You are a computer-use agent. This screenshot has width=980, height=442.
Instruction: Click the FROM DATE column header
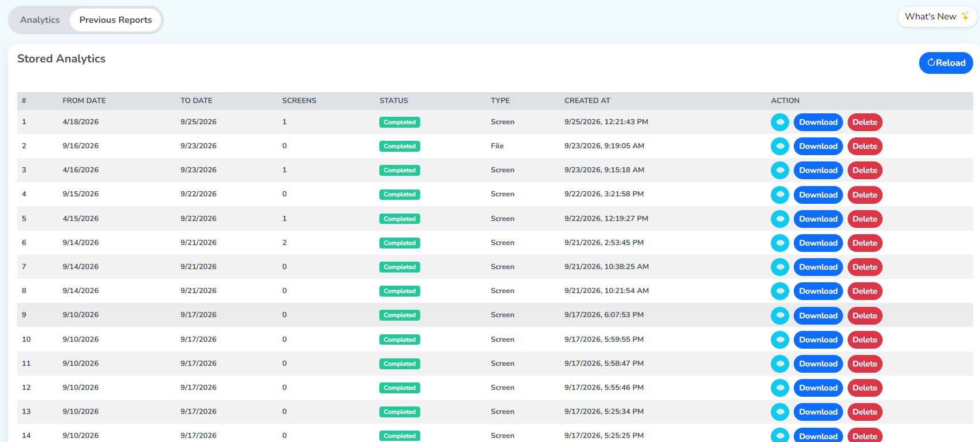[84, 101]
